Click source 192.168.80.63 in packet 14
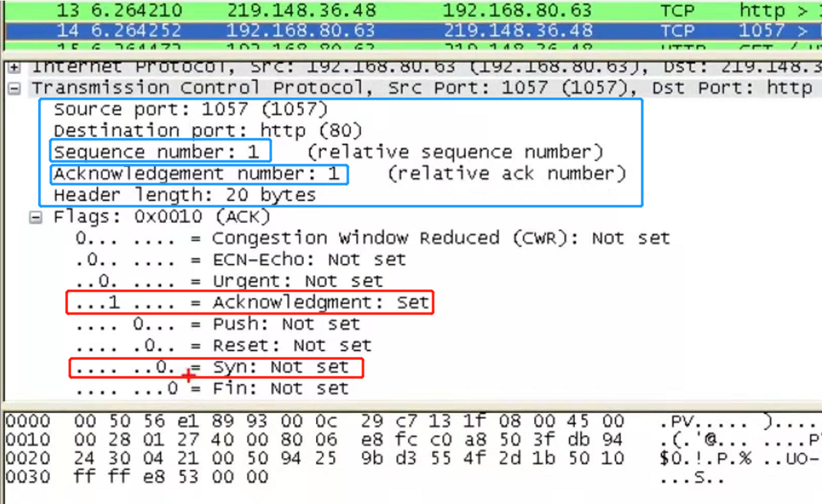 [x=301, y=30]
